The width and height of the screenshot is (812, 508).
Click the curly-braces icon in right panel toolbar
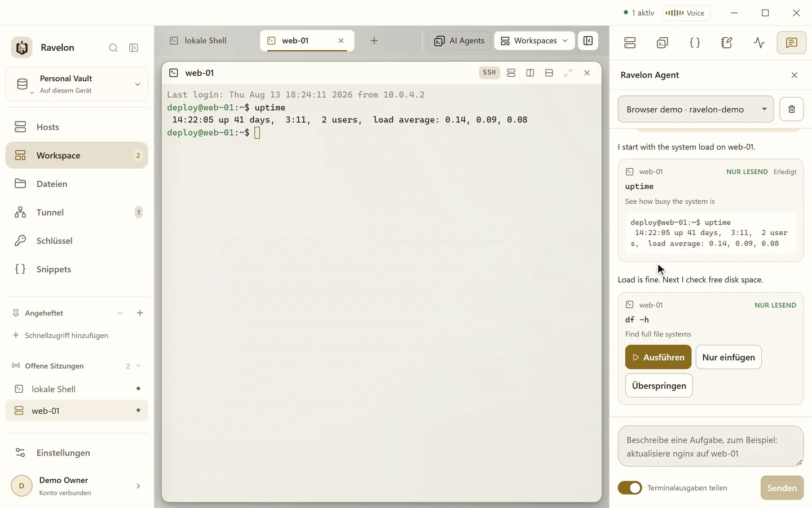695,43
